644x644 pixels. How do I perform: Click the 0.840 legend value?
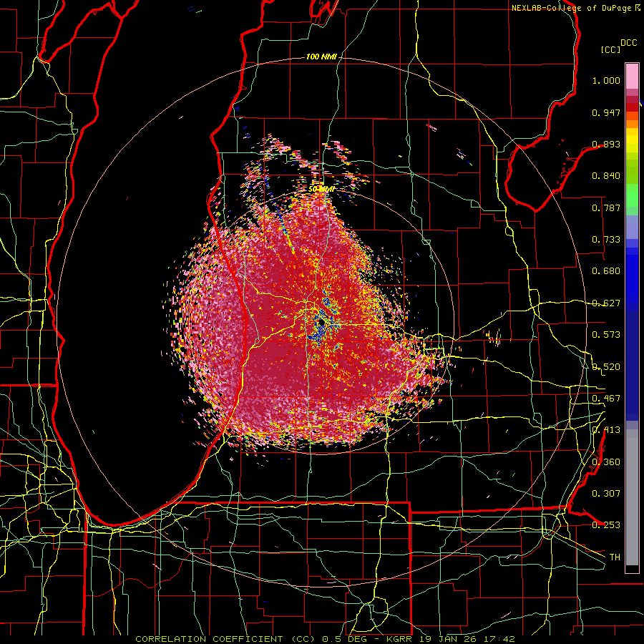point(606,176)
